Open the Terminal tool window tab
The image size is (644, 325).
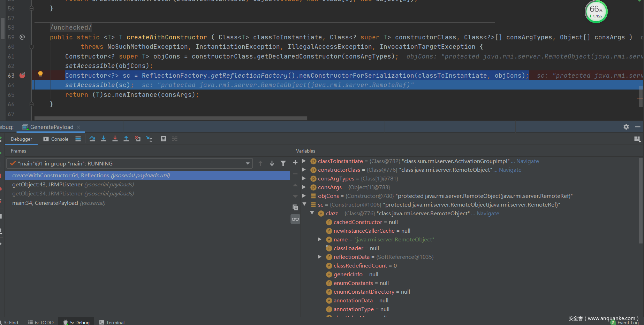pyautogui.click(x=112, y=322)
